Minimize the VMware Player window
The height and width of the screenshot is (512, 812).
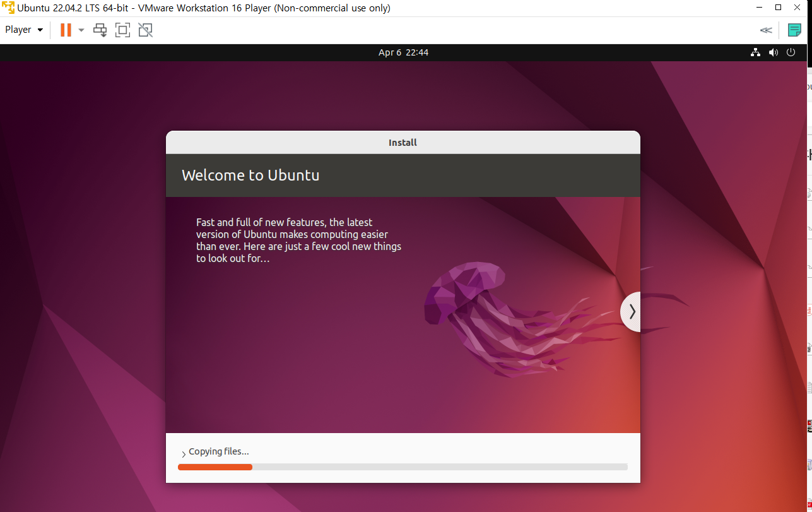(758, 8)
